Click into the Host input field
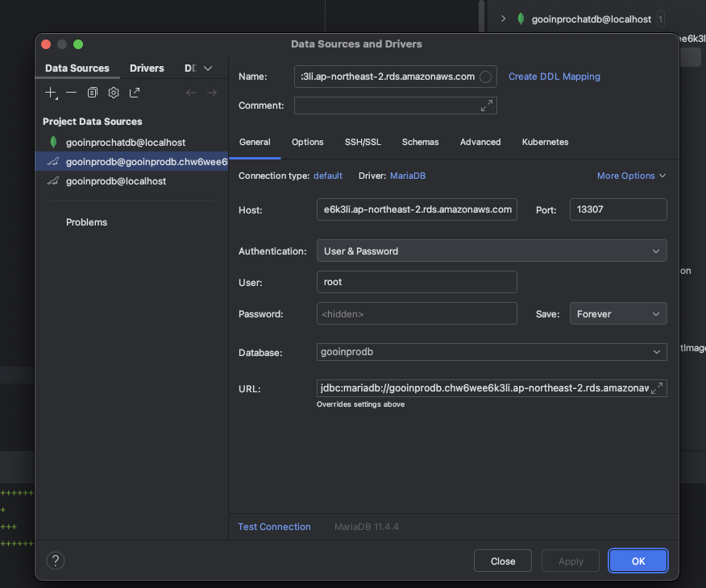Image resolution: width=706 pixels, height=588 pixels. pyautogui.click(x=417, y=209)
